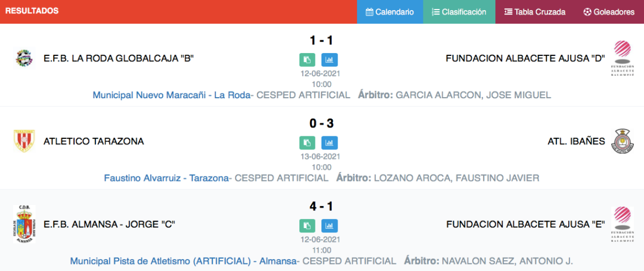The height and width of the screenshot is (271, 644).
Task: Select team FUNDACION ALBACETE AJUSA "E"
Action: coord(526,224)
